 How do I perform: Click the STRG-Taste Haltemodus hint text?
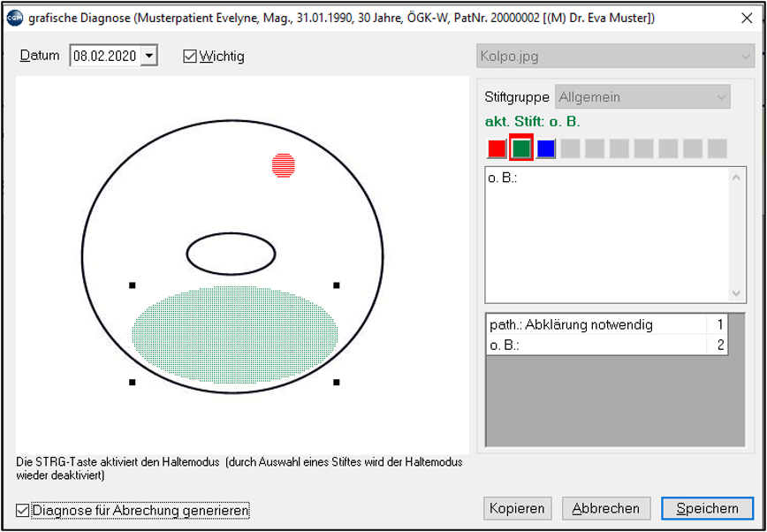239,468
